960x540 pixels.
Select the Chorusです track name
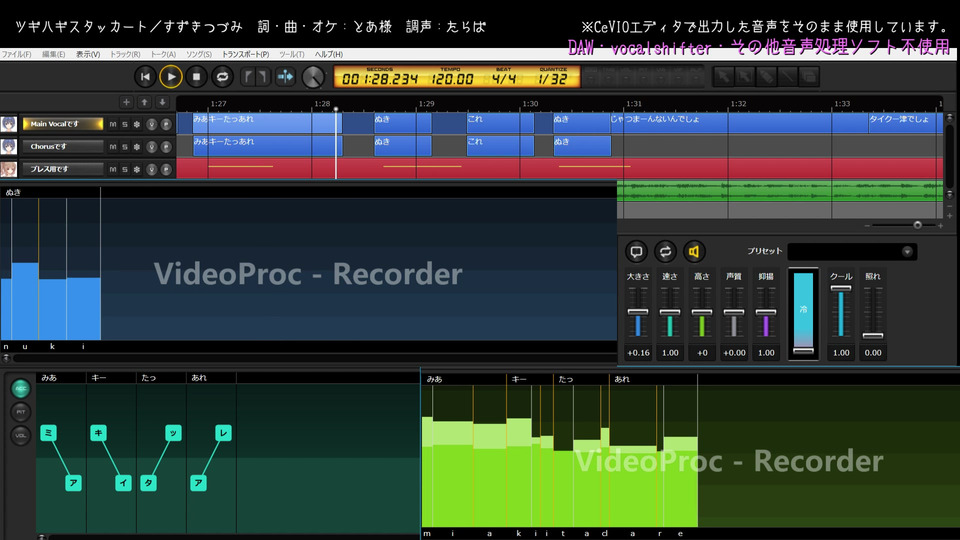point(62,147)
